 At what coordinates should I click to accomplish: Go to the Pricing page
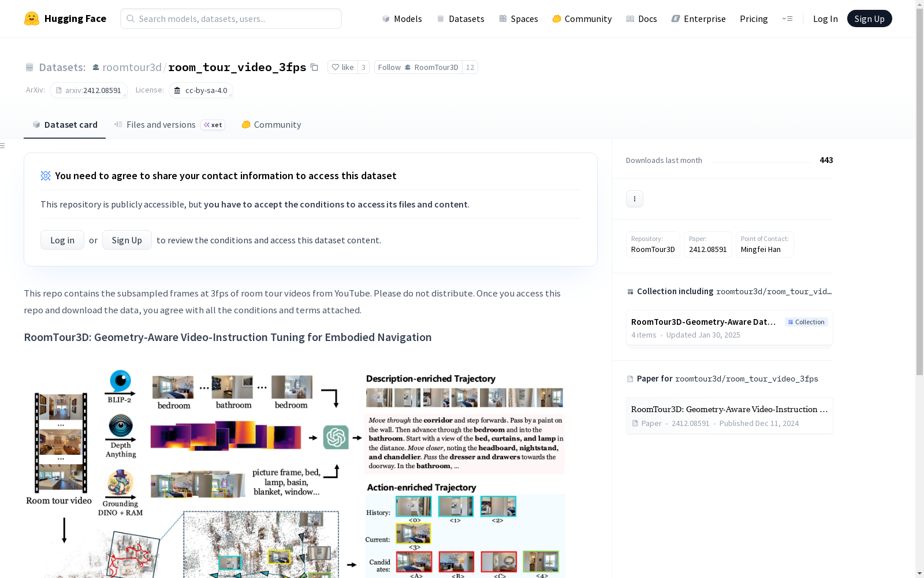point(754,18)
